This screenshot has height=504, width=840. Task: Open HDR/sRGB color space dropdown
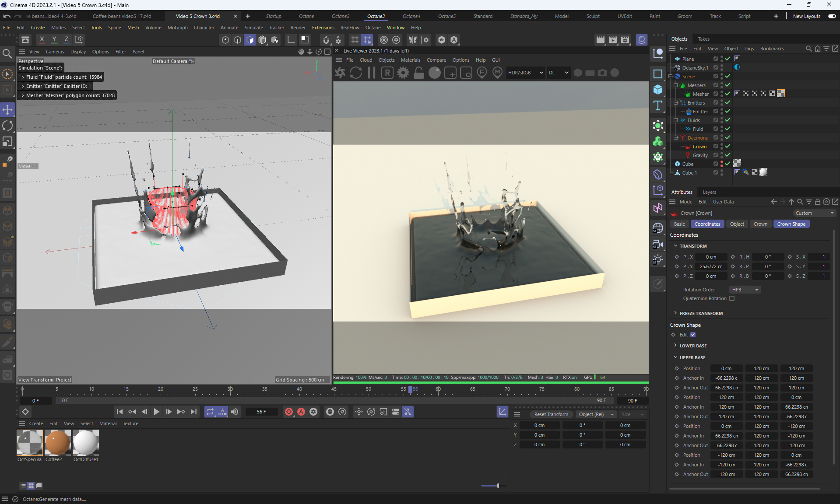point(525,73)
